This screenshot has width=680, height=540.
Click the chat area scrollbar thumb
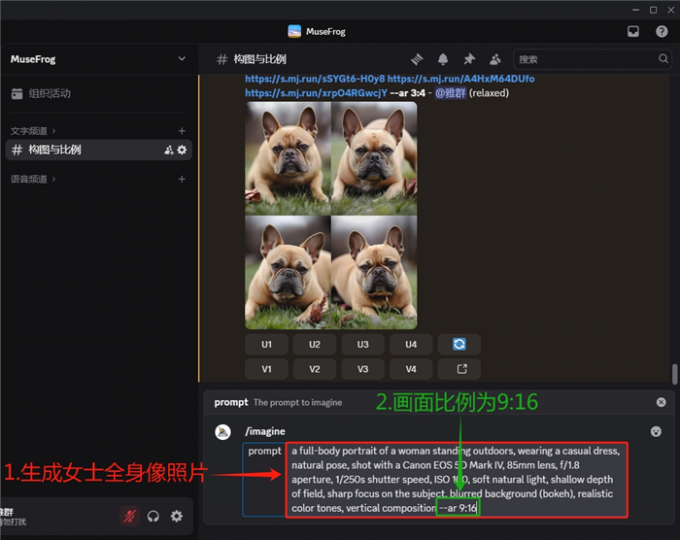(x=674, y=374)
